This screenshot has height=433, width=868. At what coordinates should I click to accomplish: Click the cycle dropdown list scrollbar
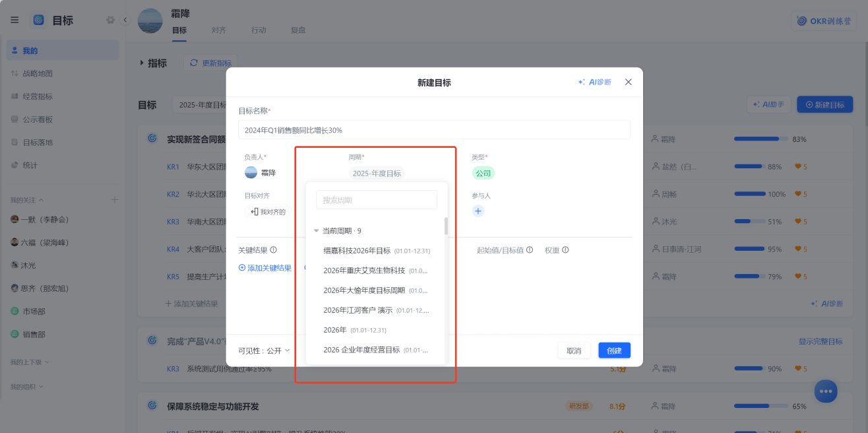446,226
